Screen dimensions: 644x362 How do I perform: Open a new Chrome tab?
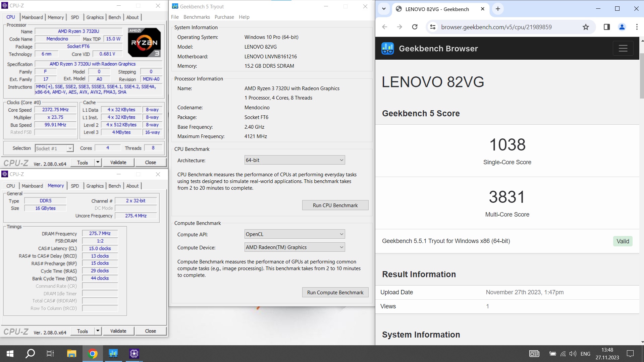tap(498, 9)
